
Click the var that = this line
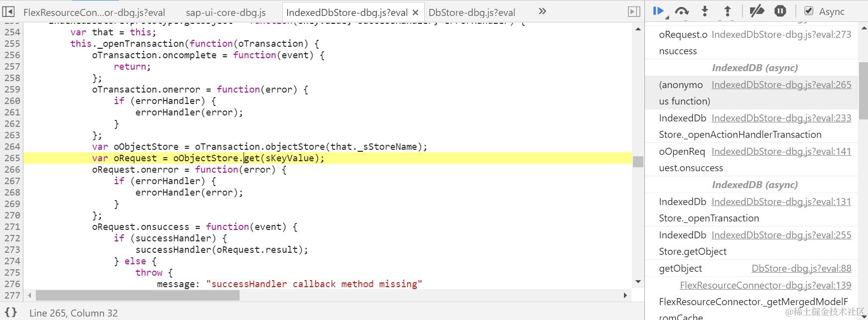113,32
